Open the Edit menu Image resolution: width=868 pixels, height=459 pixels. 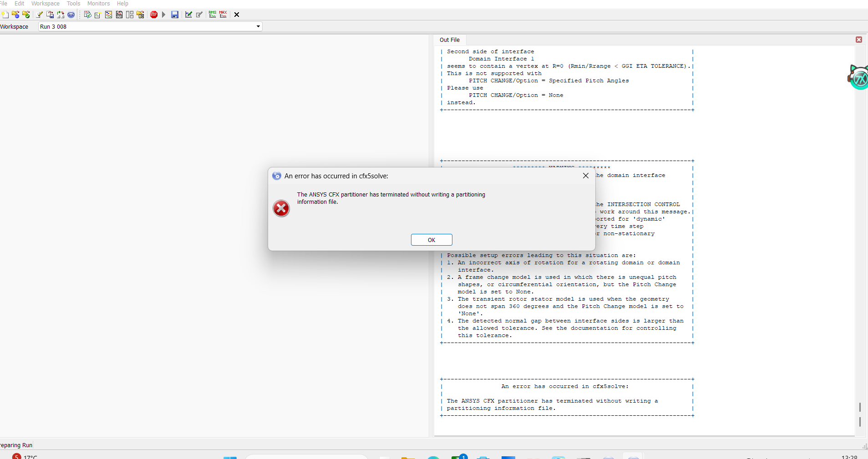click(19, 3)
